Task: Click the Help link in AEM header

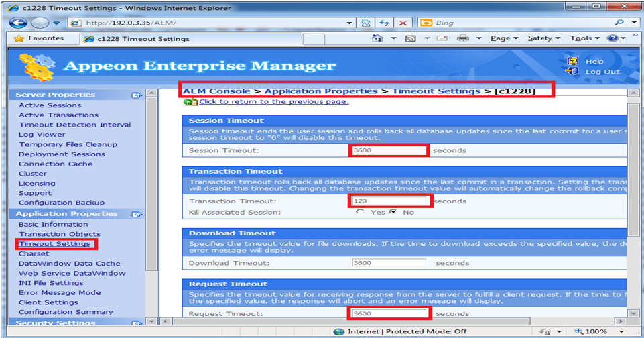Action: click(594, 61)
